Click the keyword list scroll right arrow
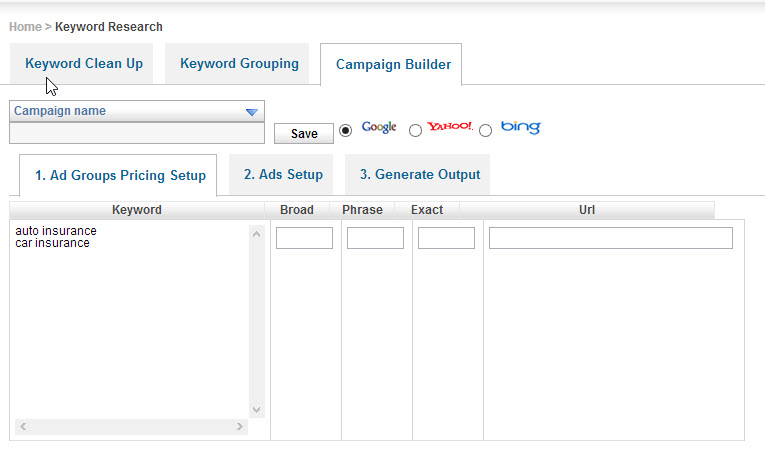 point(240,426)
